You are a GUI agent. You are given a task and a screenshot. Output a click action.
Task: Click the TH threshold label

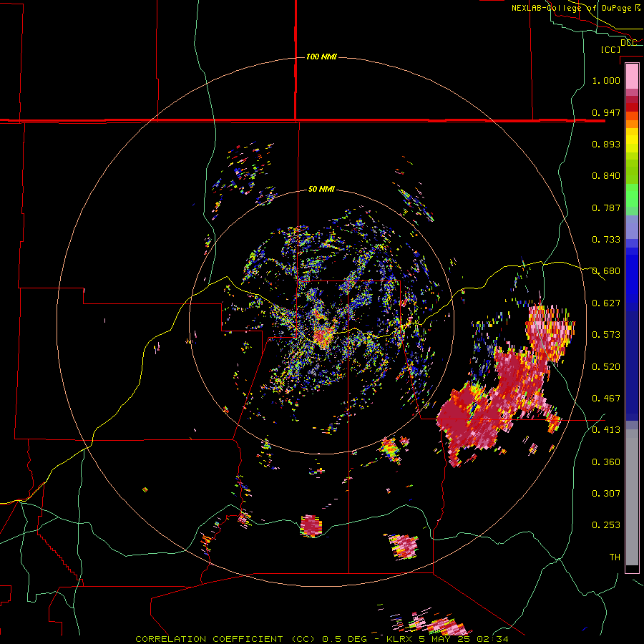coord(615,557)
